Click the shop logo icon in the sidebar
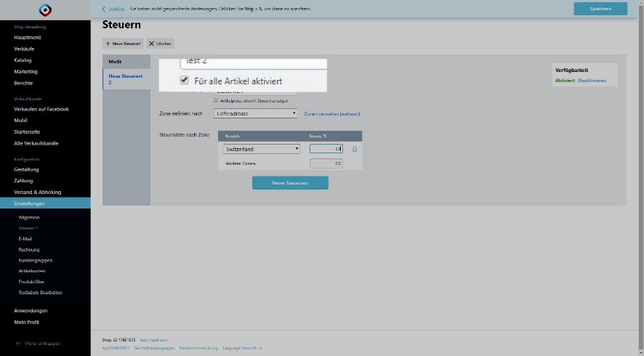Viewport: 644px width, 356px height. (x=45, y=10)
